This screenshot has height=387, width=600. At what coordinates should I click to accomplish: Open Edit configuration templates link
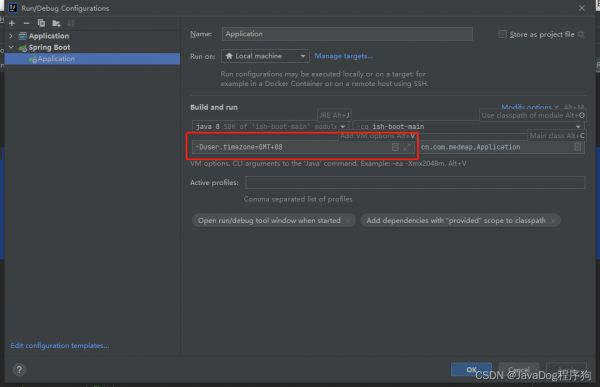coord(60,346)
